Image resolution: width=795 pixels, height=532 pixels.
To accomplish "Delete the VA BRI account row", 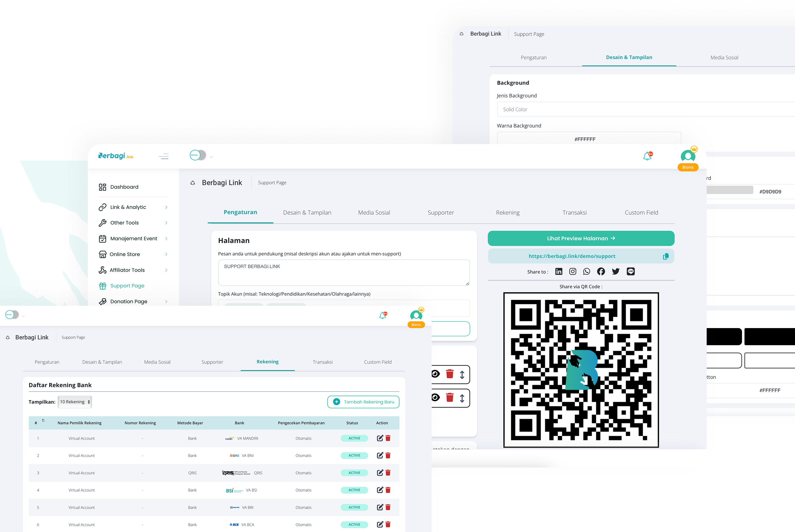I will tap(388, 507).
